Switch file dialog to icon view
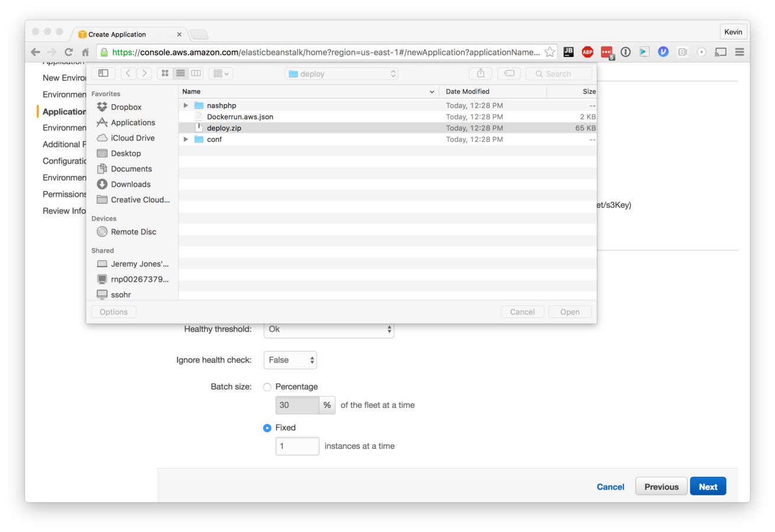The height and width of the screenshot is (532, 775). [165, 73]
